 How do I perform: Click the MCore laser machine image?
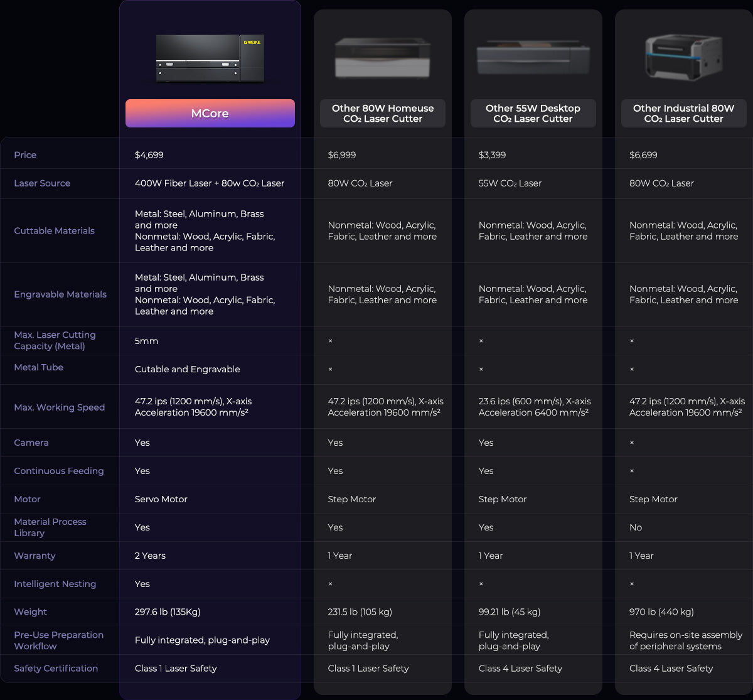[x=210, y=58]
